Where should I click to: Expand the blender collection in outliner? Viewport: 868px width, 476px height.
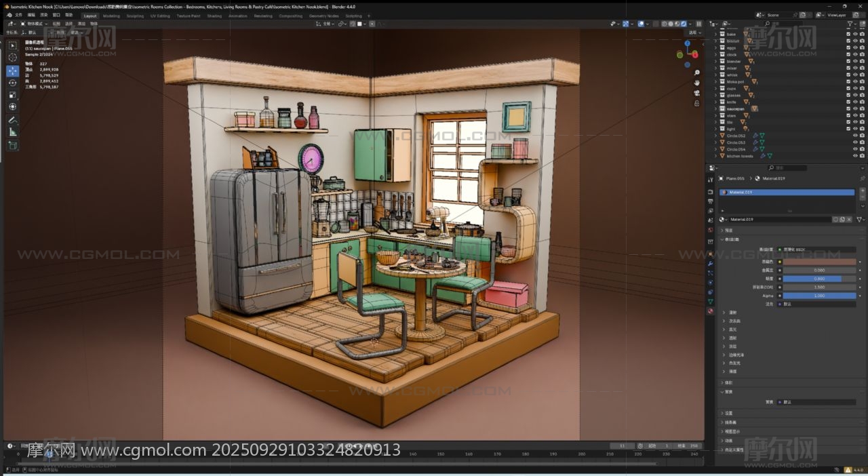[x=716, y=61]
